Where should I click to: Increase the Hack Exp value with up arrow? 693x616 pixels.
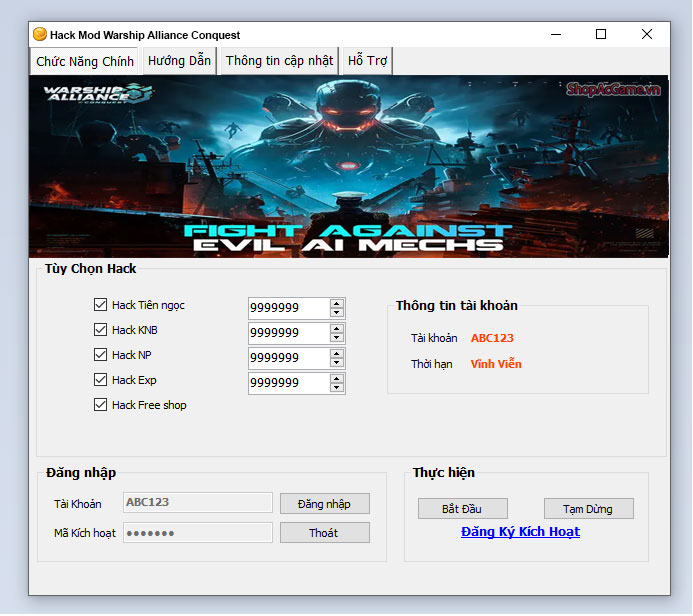coord(337,379)
